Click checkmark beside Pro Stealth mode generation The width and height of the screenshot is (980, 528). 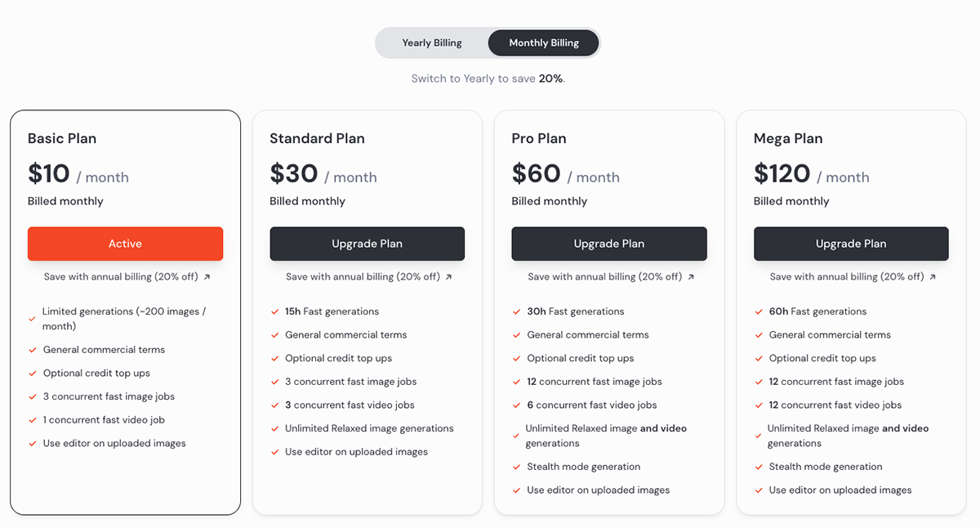coord(517,468)
